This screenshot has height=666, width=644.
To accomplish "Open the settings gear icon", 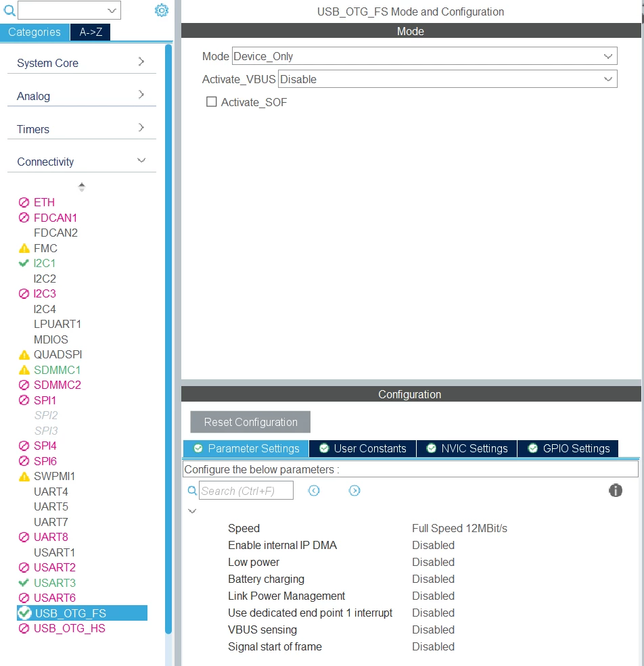I will pyautogui.click(x=162, y=10).
